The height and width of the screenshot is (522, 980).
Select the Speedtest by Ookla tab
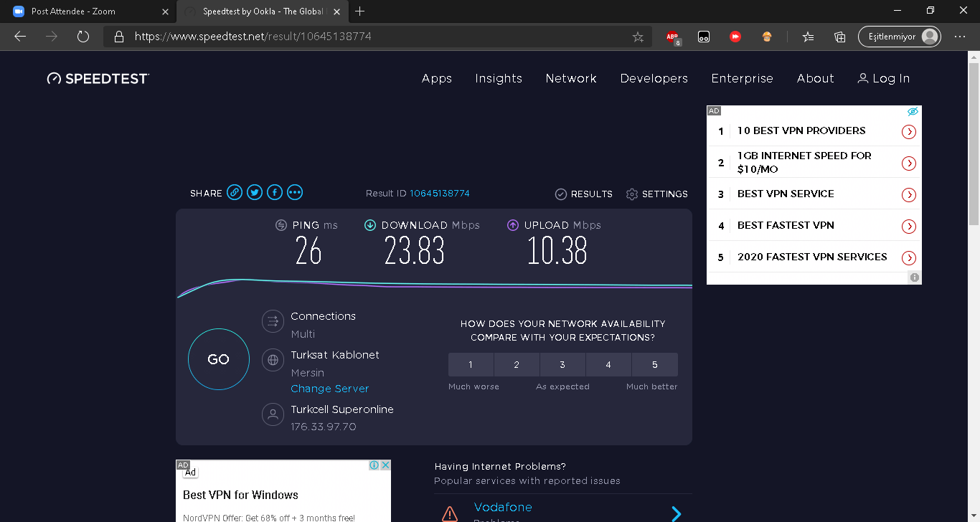coord(262,11)
